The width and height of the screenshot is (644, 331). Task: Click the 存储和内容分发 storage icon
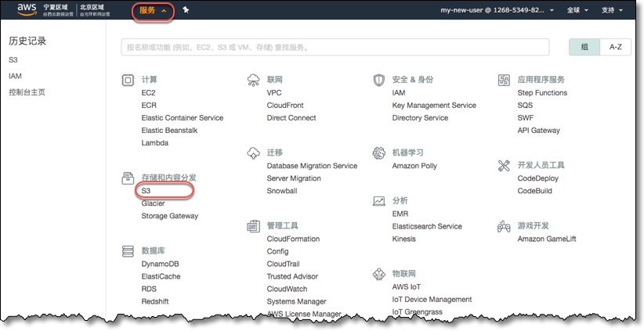[128, 178]
